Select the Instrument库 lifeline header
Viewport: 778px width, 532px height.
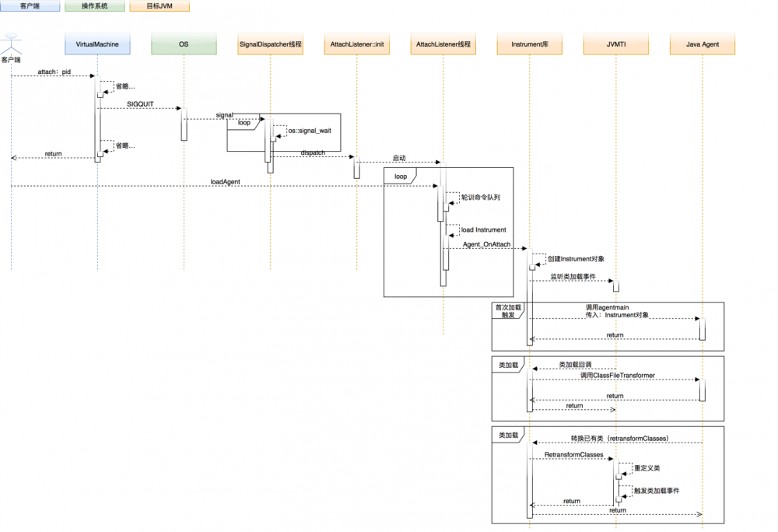tap(529, 44)
